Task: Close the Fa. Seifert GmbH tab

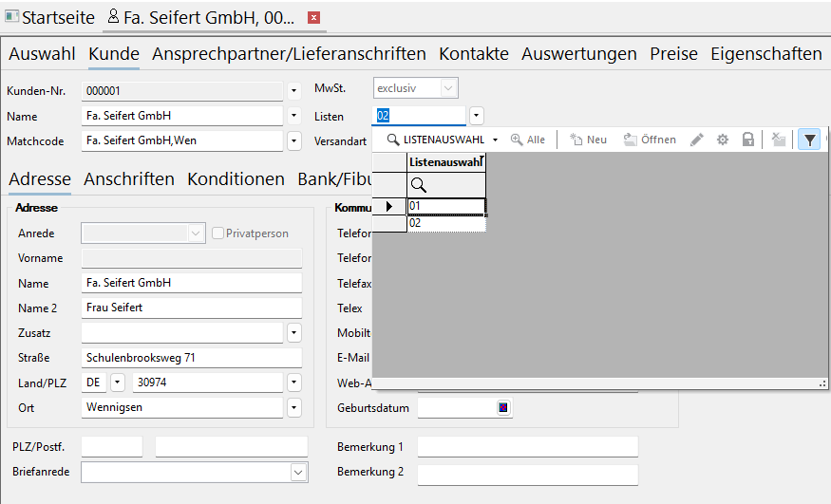Action: coord(313,17)
